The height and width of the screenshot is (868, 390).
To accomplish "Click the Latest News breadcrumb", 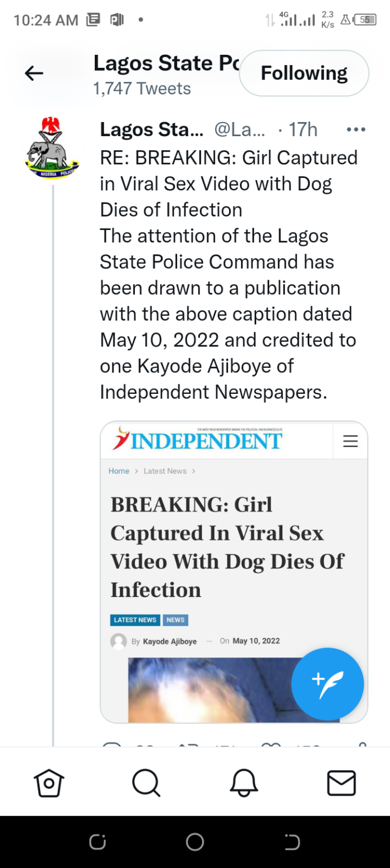I will click(x=165, y=471).
